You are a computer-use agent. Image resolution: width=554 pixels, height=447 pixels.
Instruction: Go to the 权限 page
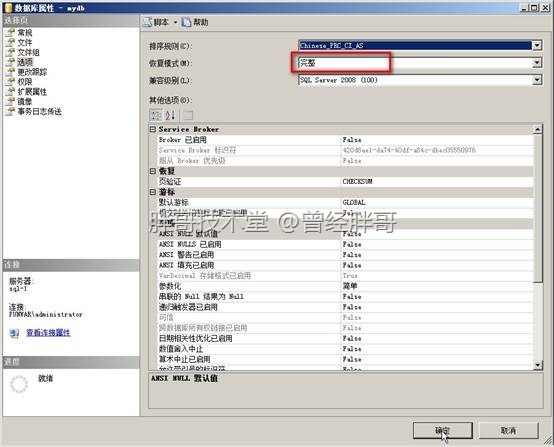pyautogui.click(x=25, y=82)
